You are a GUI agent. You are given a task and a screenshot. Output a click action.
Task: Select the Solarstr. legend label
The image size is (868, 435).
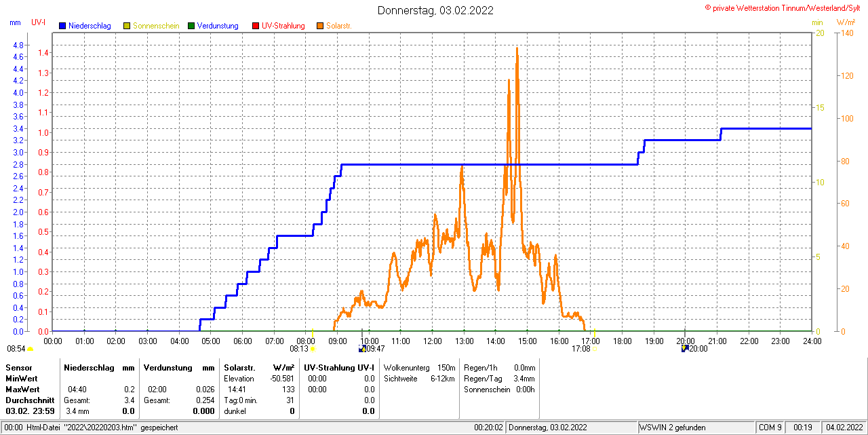coord(338,26)
